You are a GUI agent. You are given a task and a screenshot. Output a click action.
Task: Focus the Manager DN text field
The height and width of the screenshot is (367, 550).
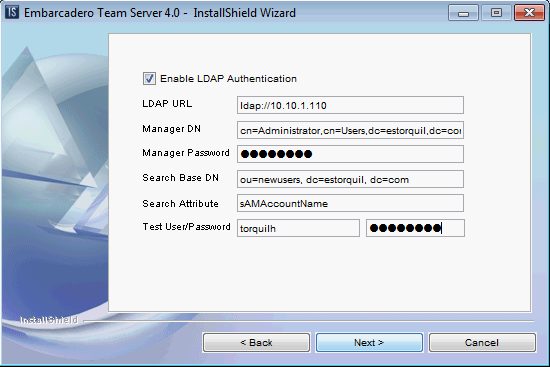[x=350, y=130]
